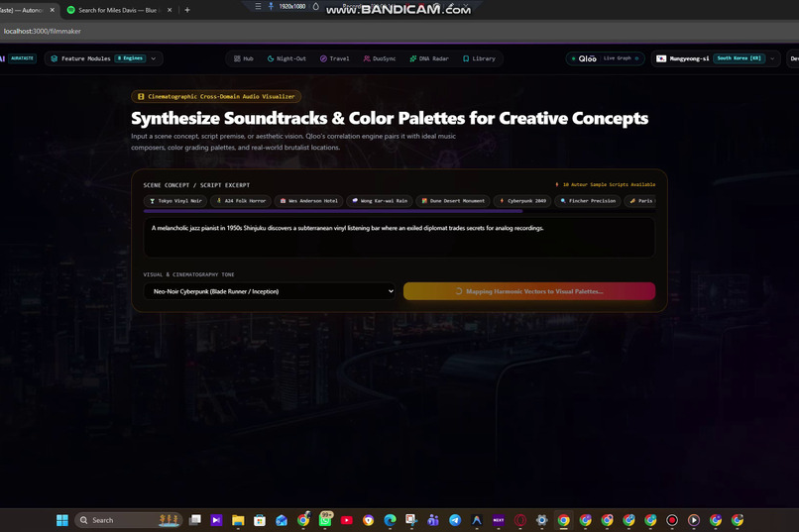Click the localhost:3000/filmmaker address bar

click(x=43, y=31)
